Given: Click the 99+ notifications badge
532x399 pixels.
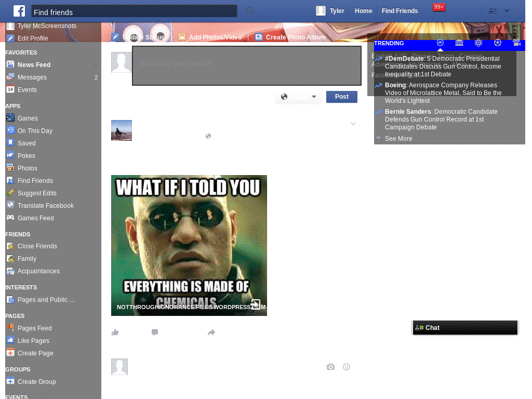Looking at the screenshot, I should [438, 7].
